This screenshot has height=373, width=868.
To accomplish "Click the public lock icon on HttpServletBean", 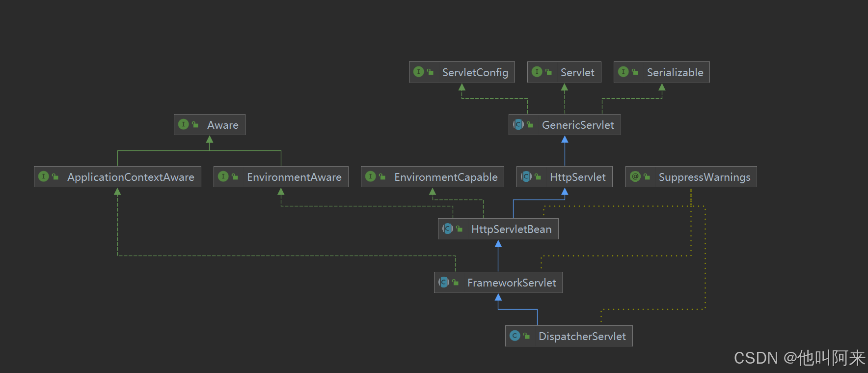I will pos(459,229).
